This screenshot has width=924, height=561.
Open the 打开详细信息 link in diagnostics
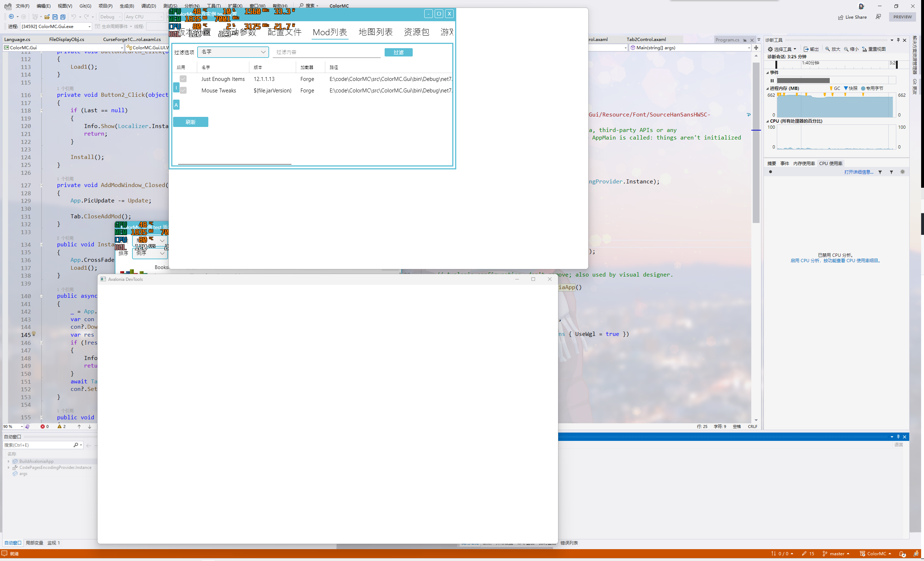(859, 172)
